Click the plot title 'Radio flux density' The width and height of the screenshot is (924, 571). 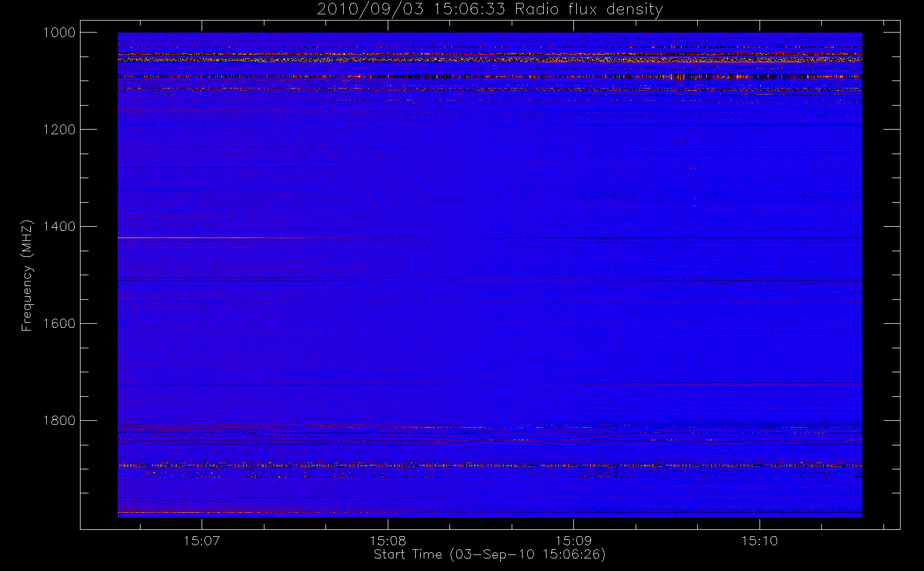[589, 9]
